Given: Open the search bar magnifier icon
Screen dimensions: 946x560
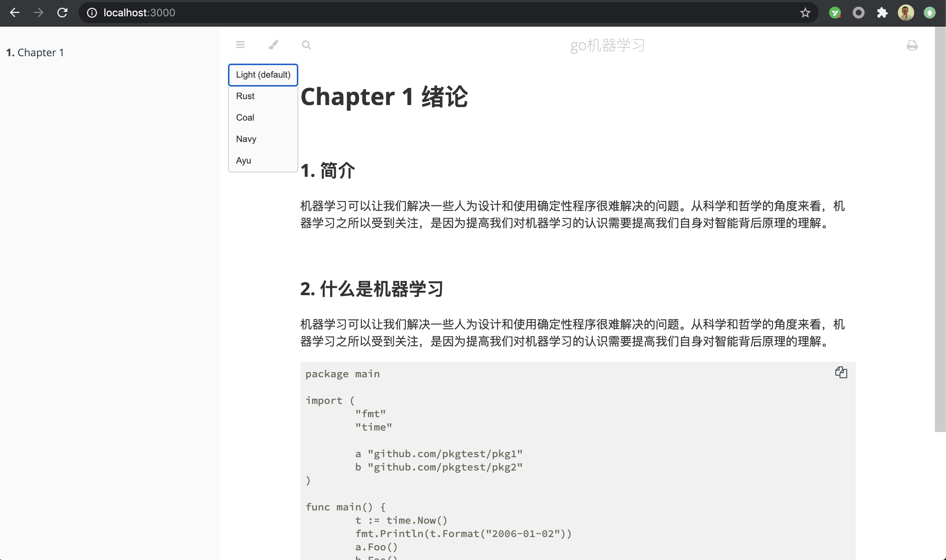Looking at the screenshot, I should 306,45.
